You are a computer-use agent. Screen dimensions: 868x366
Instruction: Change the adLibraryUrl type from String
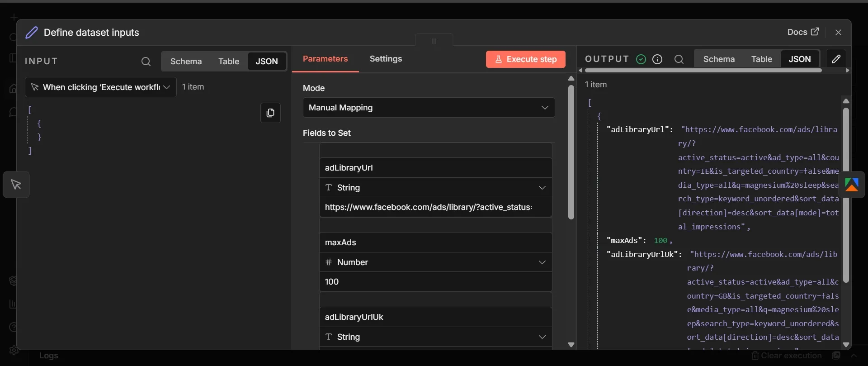(x=436, y=188)
